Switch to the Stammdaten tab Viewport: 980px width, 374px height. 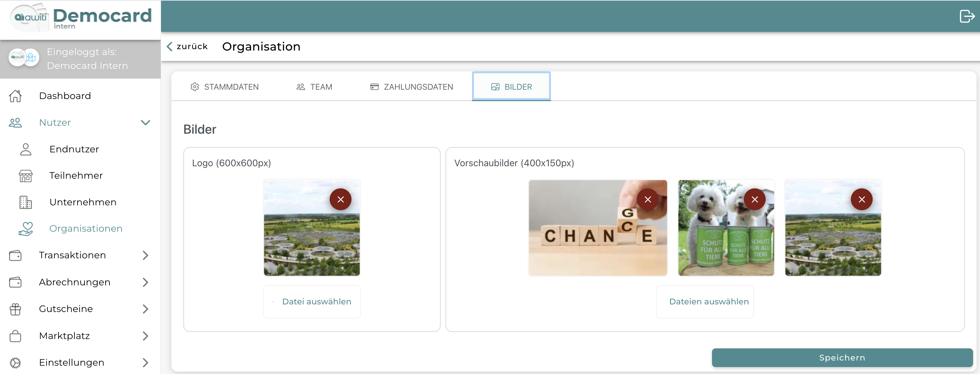[x=224, y=87]
